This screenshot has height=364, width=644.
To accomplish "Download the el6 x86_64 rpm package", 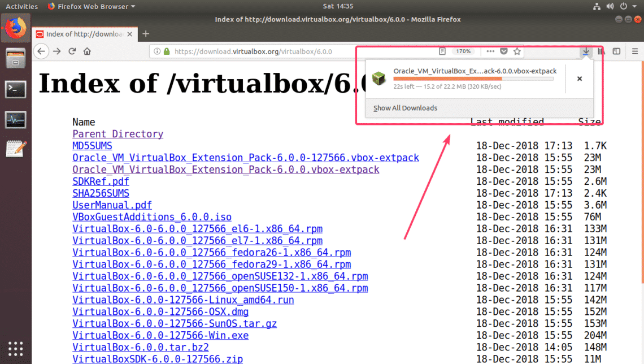I will (x=198, y=229).
